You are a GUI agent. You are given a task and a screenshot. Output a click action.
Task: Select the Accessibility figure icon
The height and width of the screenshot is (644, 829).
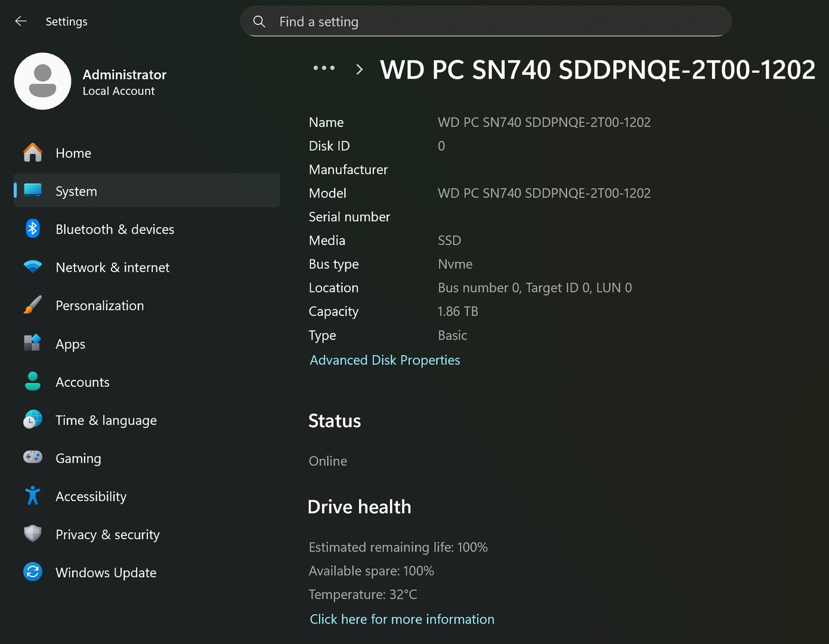[33, 496]
